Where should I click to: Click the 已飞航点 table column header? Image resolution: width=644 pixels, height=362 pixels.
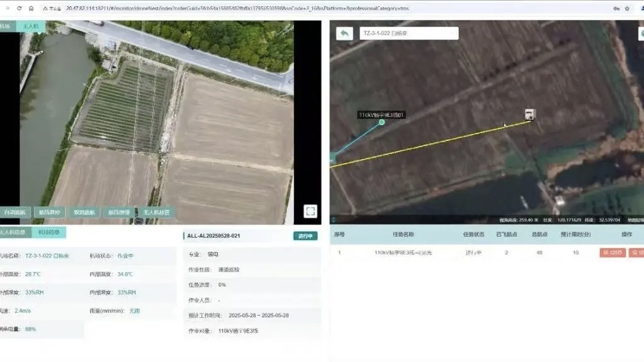pyautogui.click(x=506, y=234)
